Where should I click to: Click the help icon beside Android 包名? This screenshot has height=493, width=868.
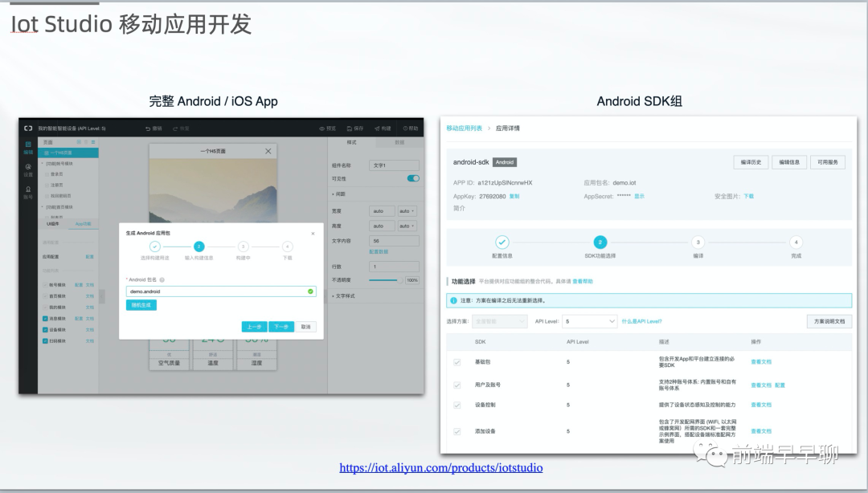(162, 280)
